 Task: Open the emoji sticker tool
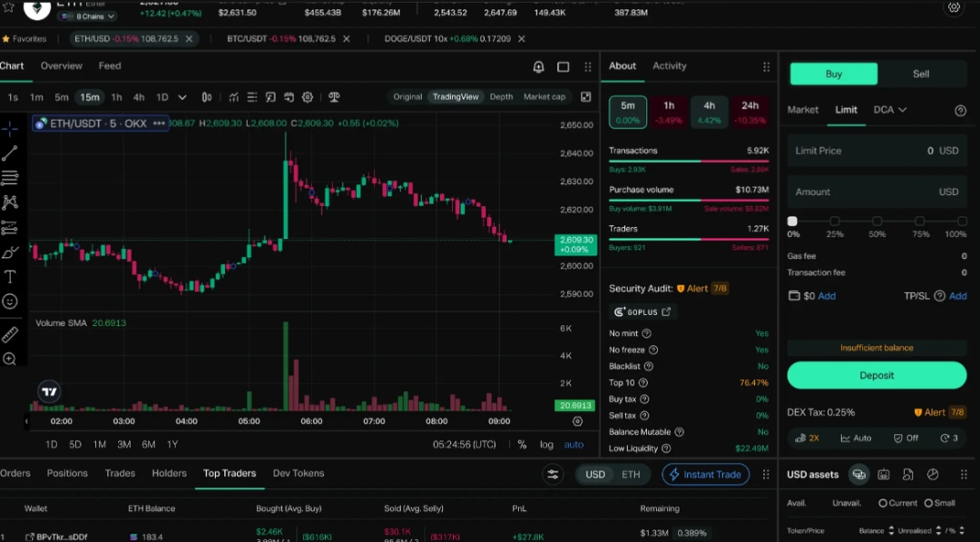coord(10,301)
